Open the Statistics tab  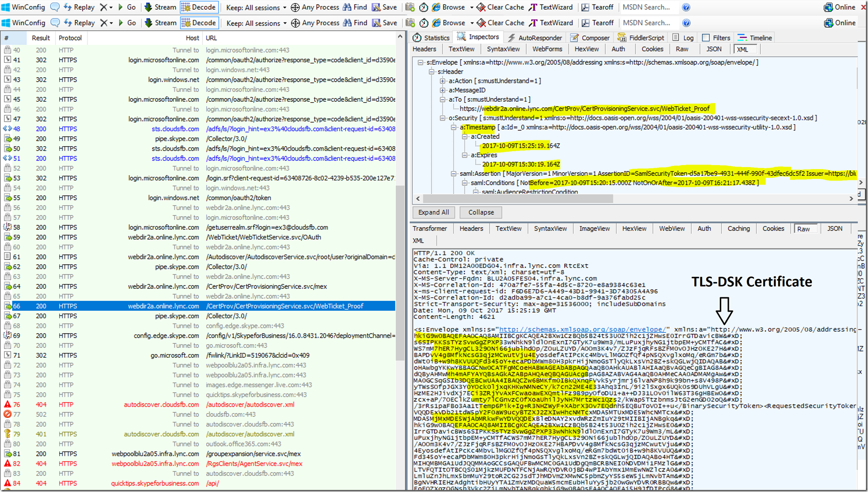pos(431,38)
